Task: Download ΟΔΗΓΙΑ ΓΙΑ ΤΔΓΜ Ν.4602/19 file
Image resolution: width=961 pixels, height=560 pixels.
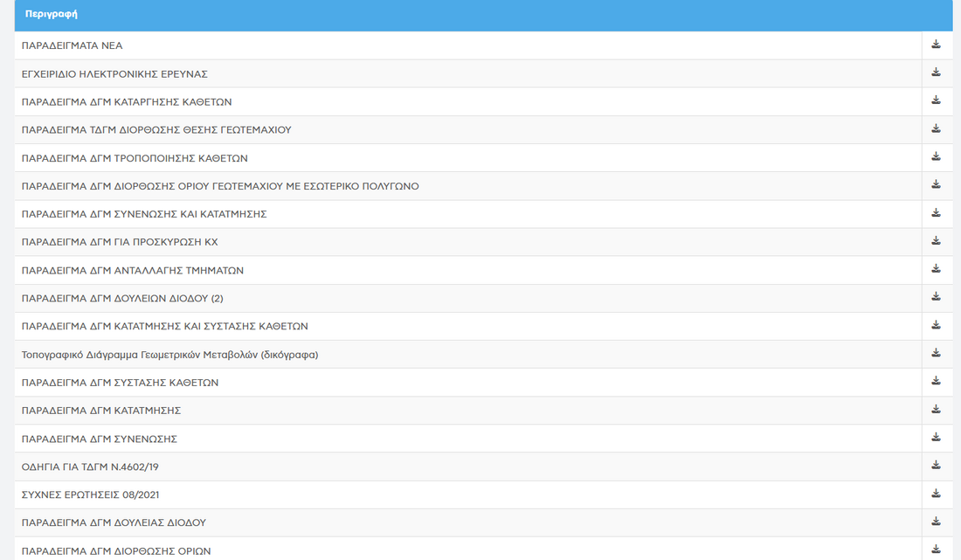Action: [x=936, y=466]
